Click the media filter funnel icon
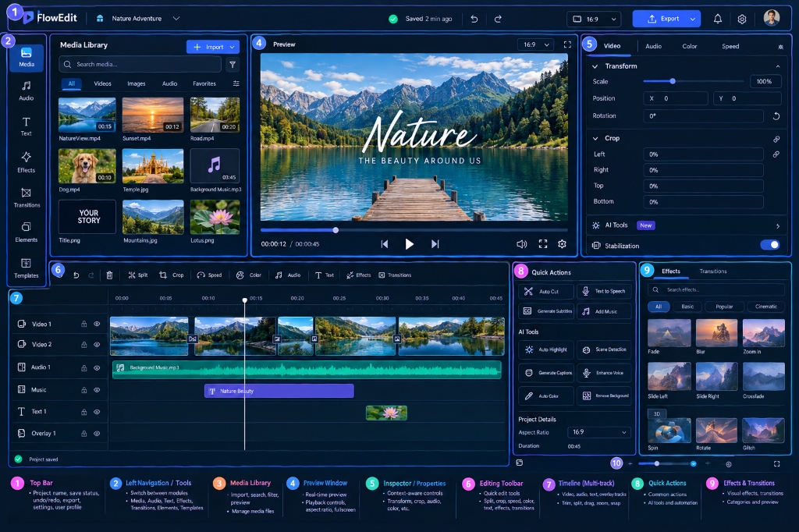This screenshot has height=532, width=799. pos(233,64)
